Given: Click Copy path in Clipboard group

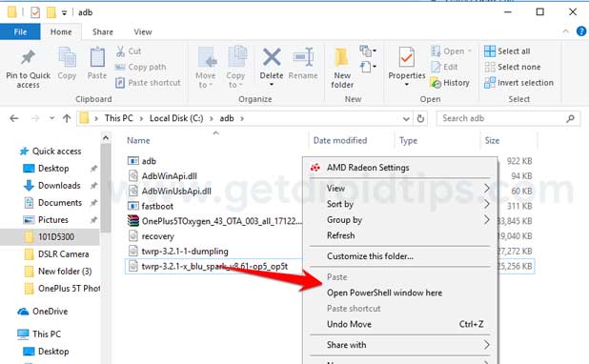Looking at the screenshot, I should (141, 67).
